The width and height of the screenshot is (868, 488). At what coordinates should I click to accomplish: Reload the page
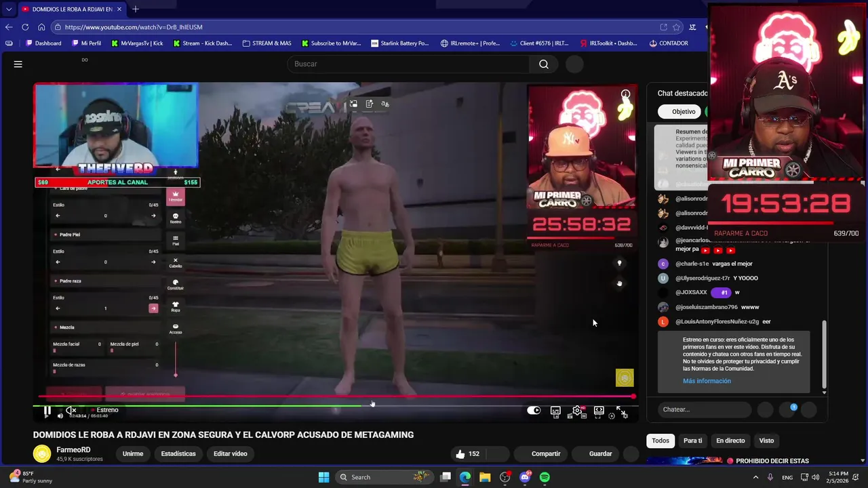click(25, 27)
